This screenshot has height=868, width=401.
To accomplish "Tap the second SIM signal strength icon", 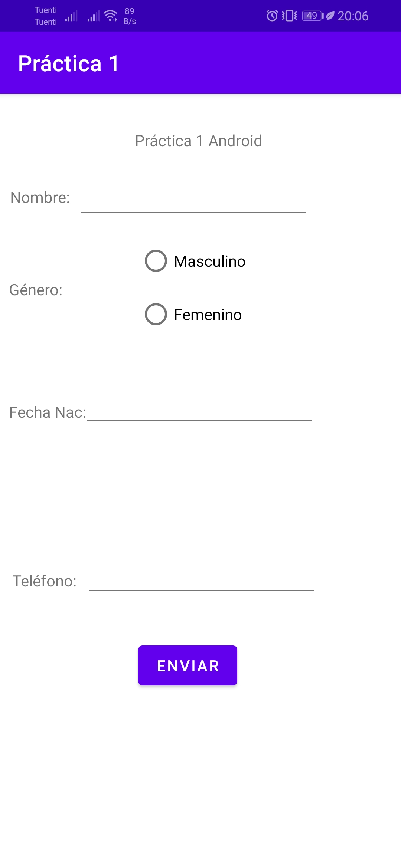I will 94,16.
